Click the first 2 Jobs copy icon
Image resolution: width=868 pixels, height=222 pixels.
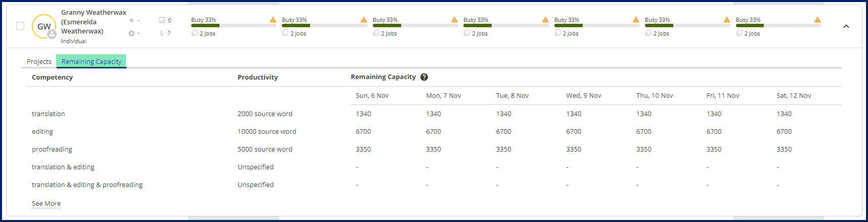tap(194, 33)
